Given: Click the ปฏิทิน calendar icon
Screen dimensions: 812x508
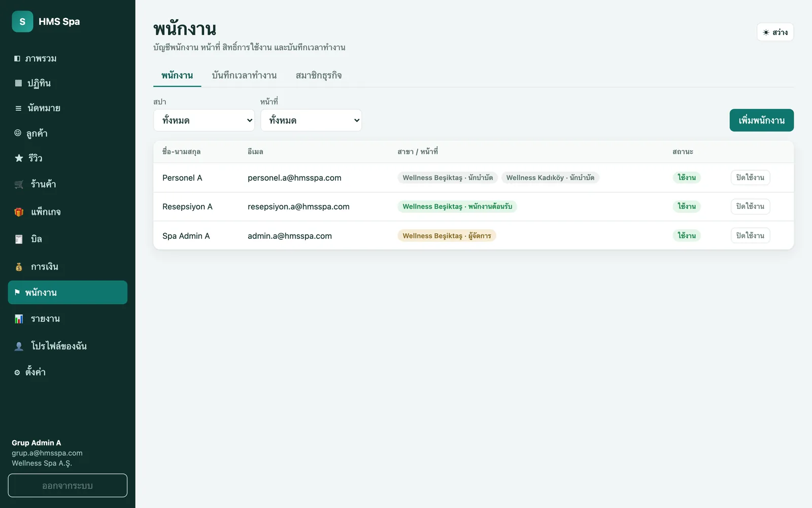Looking at the screenshot, I should tap(18, 83).
